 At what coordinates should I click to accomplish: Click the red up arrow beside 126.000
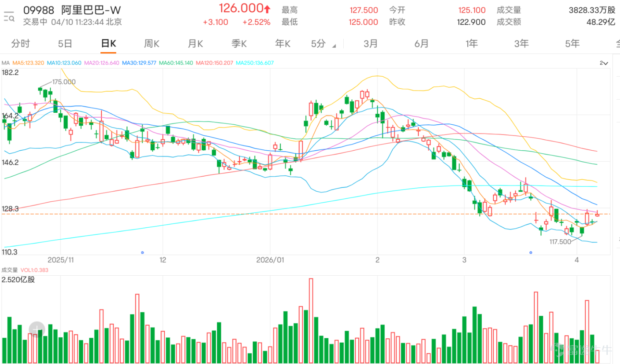267,9
